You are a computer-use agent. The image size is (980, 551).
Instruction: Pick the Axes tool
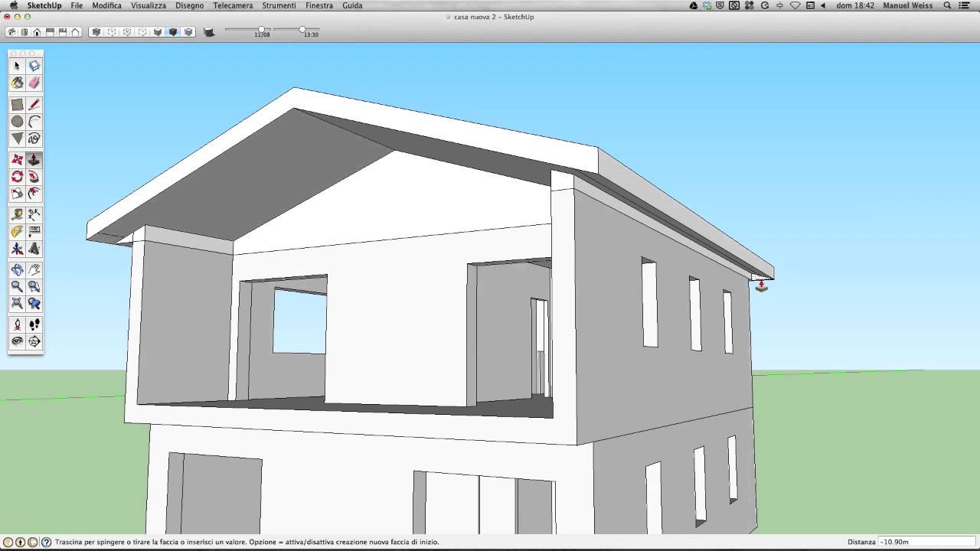(17, 249)
